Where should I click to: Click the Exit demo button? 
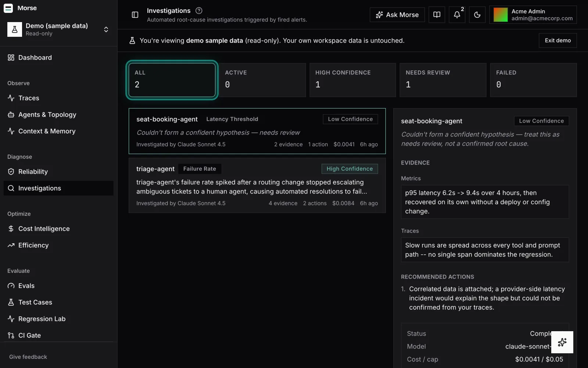pyautogui.click(x=557, y=40)
